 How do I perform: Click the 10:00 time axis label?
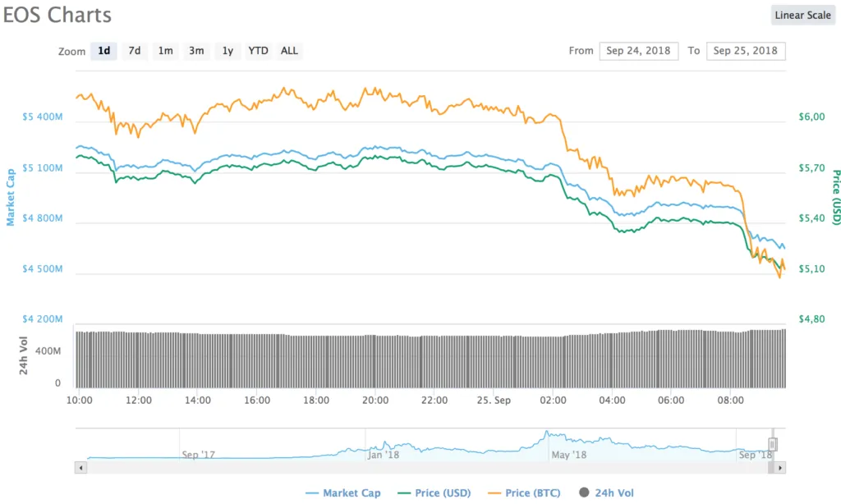[80, 401]
